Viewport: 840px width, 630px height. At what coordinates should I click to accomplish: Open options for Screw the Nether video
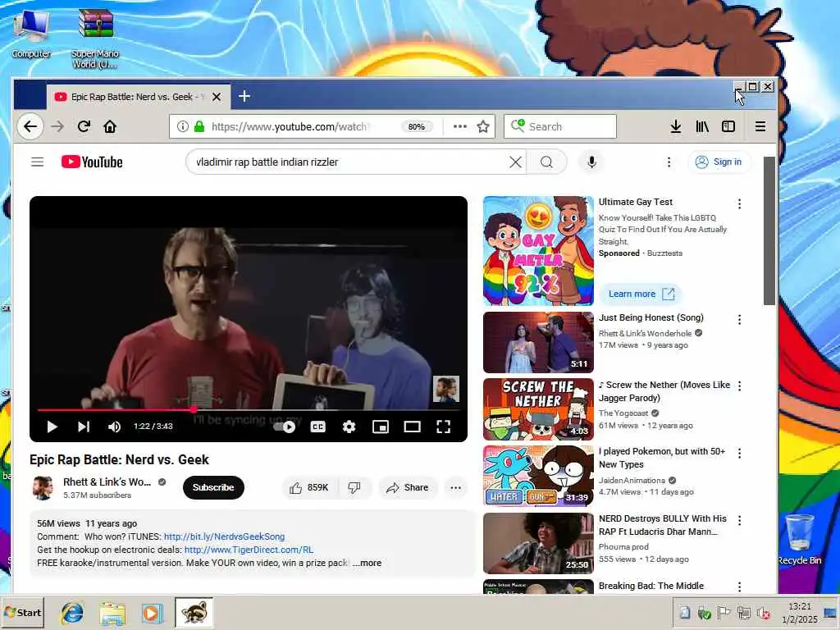(x=739, y=386)
